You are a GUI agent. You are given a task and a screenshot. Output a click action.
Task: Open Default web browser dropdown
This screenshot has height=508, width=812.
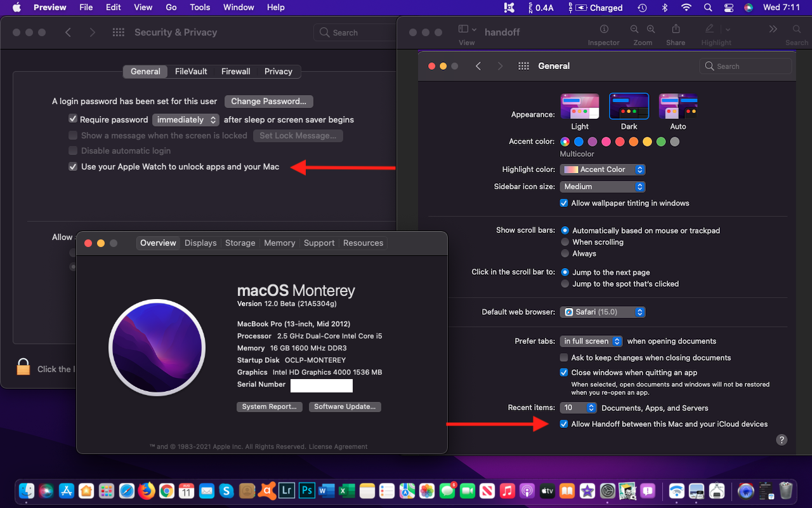(x=603, y=312)
